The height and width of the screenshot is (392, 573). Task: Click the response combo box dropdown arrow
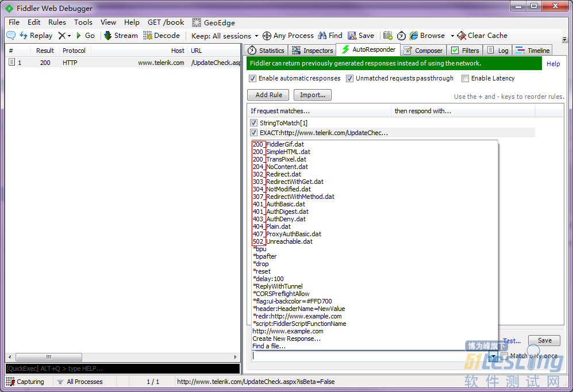click(493, 356)
